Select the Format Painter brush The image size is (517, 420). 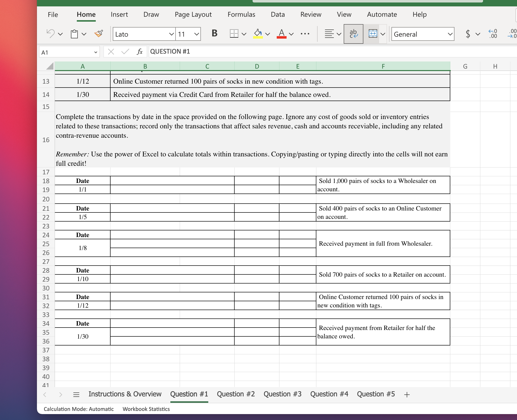[x=99, y=34]
